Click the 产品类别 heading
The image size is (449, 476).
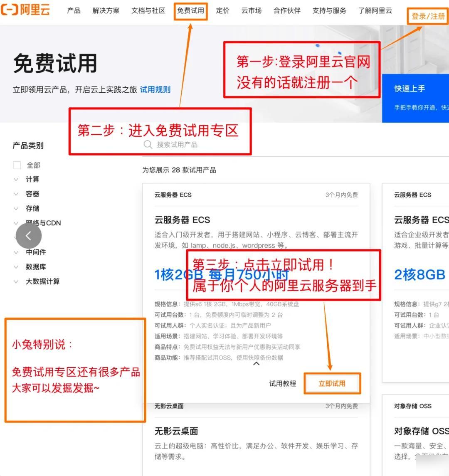click(28, 146)
